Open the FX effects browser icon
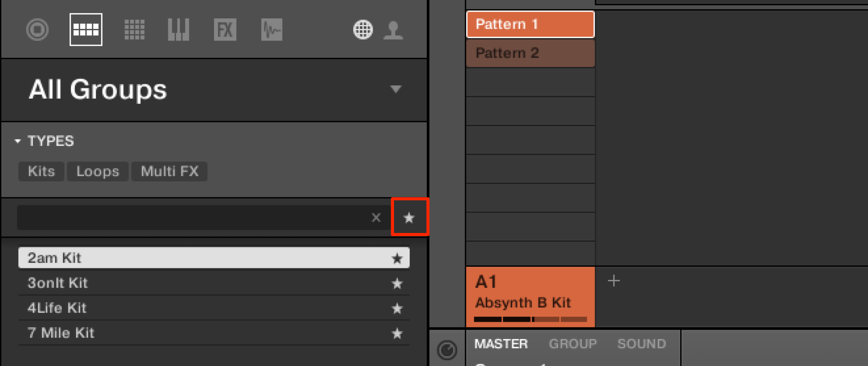Image resolution: width=868 pixels, height=366 pixels. [225, 30]
